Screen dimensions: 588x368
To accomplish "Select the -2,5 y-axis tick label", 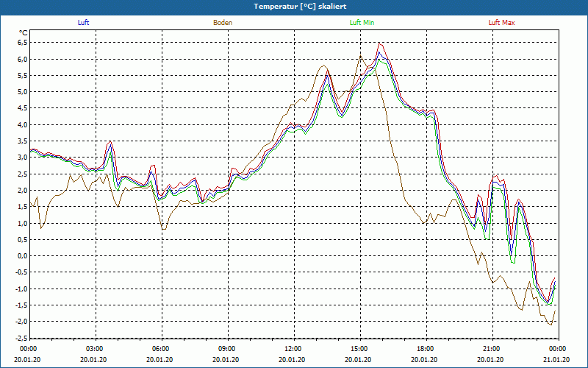I will tap(21, 338).
